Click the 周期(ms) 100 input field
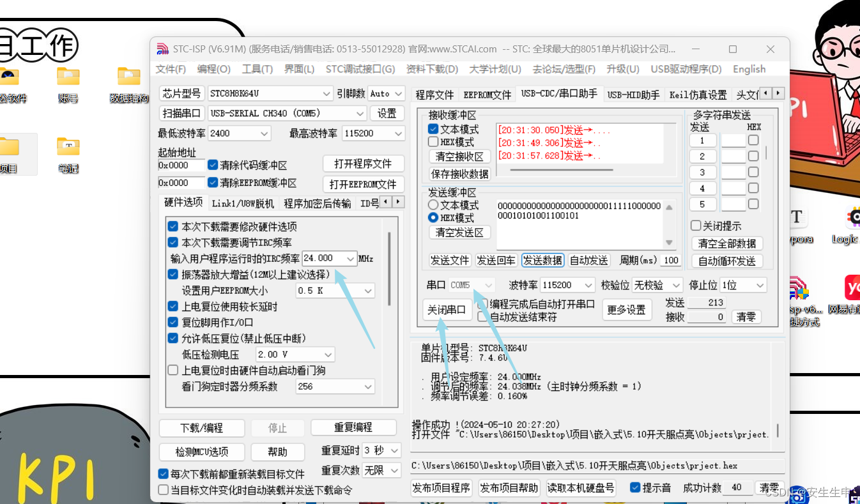860x504 pixels. (671, 260)
